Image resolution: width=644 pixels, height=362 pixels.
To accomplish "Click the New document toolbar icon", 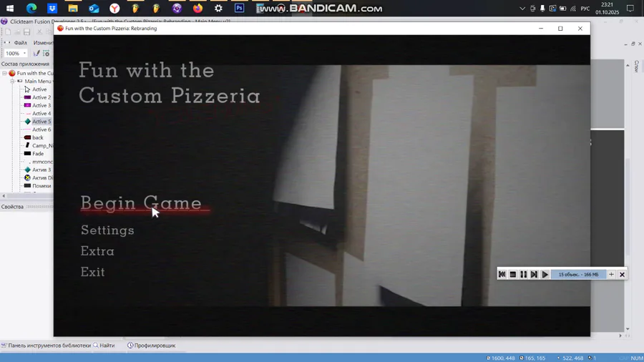I will coord(8,32).
